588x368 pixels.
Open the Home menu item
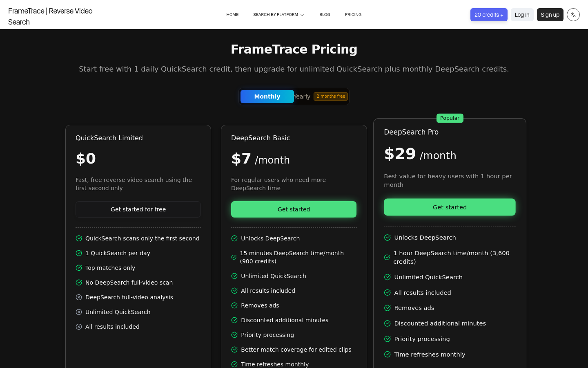point(232,15)
